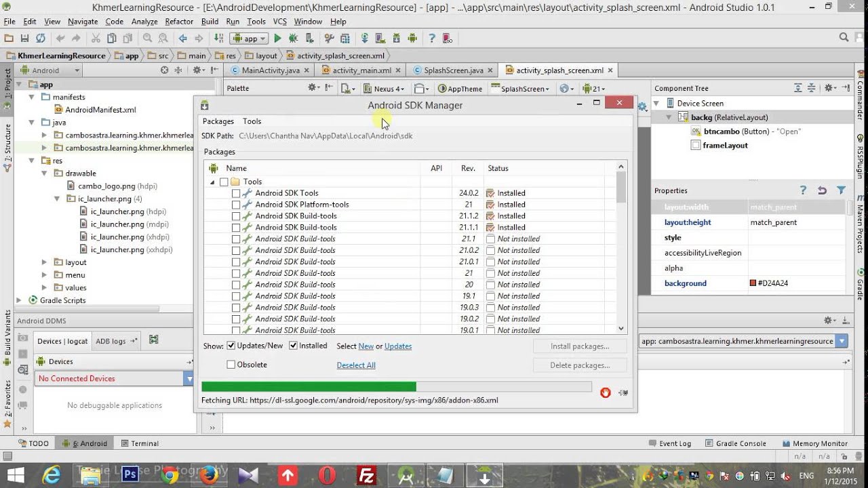Open the Build menu
Screen dimensions: 868x488
(210, 22)
